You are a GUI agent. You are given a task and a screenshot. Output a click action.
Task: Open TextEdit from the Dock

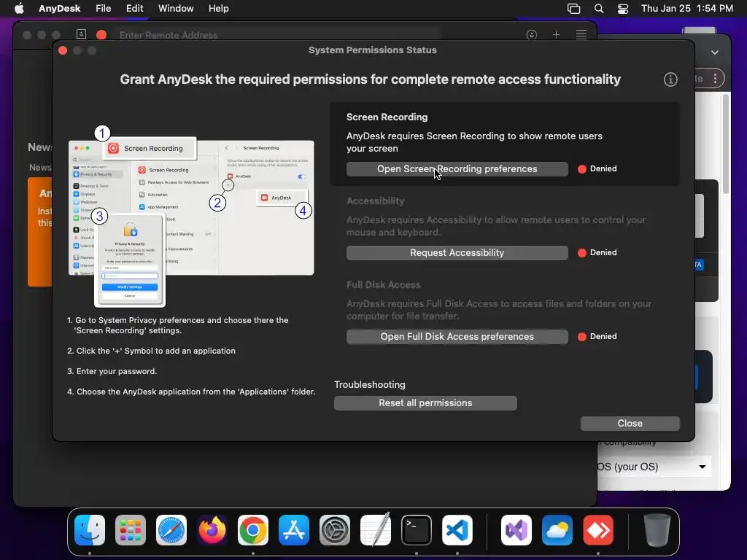[x=376, y=530]
